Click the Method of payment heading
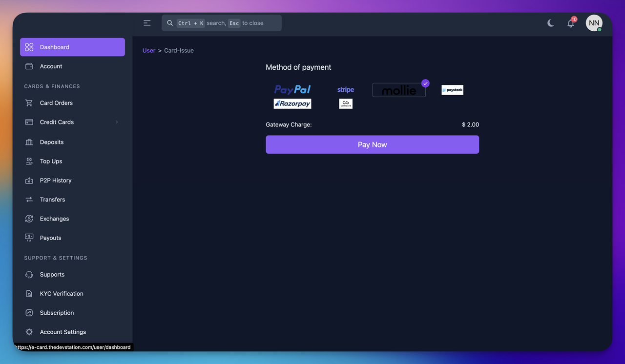 298,67
